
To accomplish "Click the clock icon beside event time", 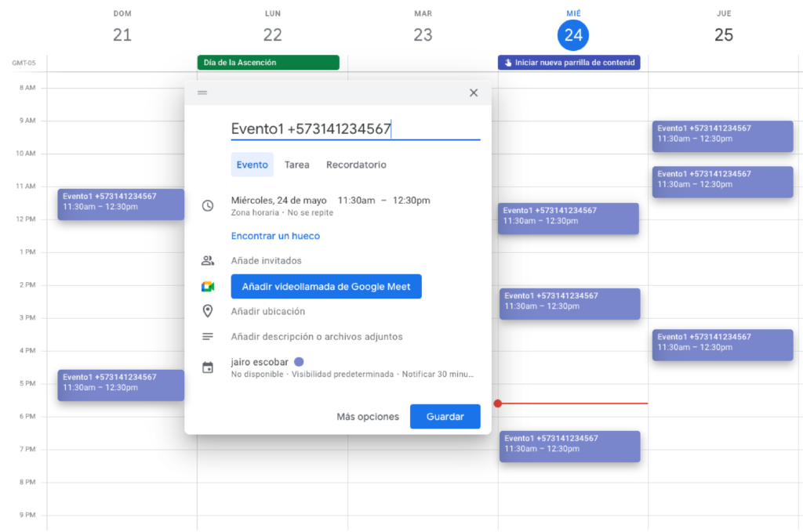I will coord(208,205).
